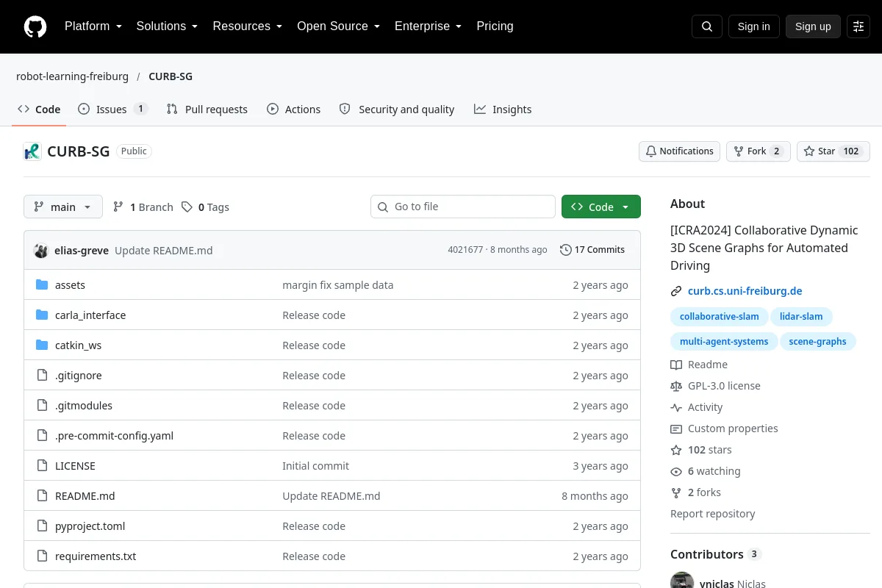Click the LICENSE file icon

tap(42, 466)
